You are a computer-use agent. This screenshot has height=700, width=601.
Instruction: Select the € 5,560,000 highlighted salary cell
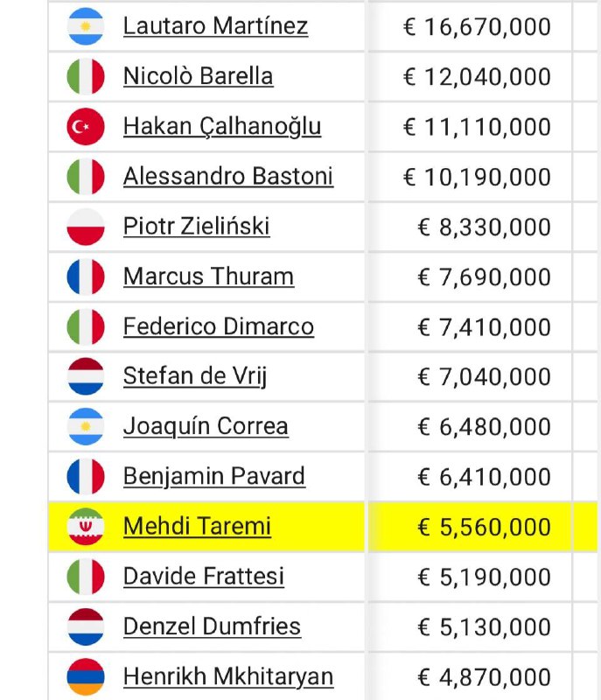pyautogui.click(x=471, y=527)
